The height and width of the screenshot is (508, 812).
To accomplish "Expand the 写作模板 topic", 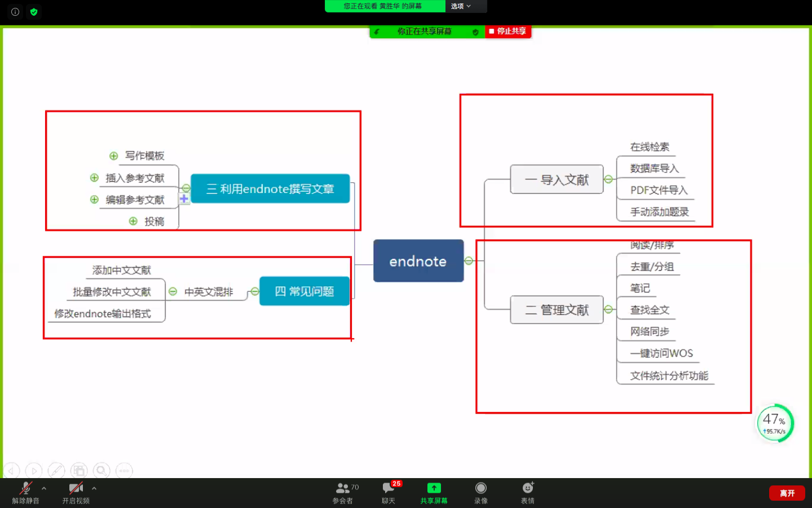I will coord(114,156).
